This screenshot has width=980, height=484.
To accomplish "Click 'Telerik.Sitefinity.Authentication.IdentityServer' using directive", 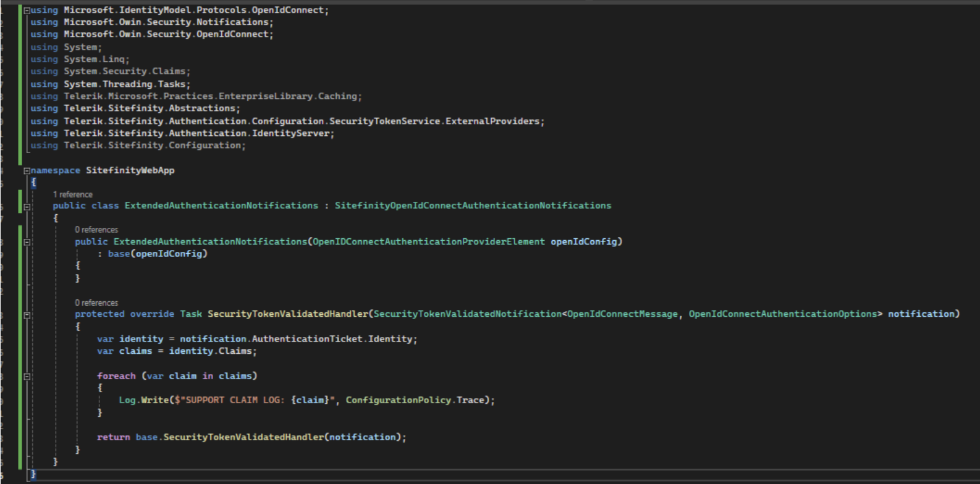I will 196,133.
